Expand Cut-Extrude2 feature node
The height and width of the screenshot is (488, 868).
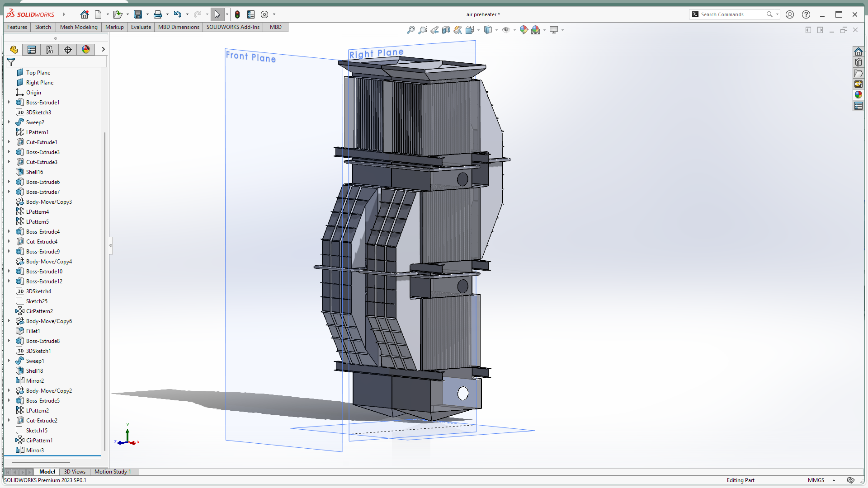[9, 421]
